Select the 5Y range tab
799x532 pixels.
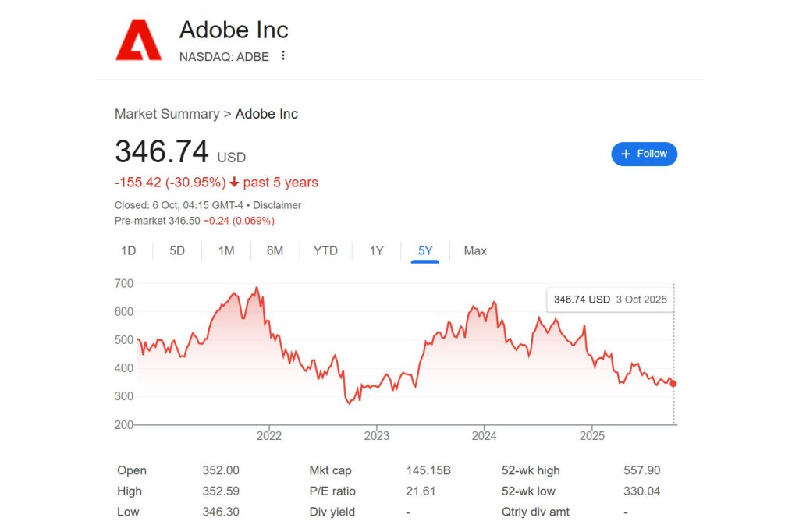coord(425,250)
